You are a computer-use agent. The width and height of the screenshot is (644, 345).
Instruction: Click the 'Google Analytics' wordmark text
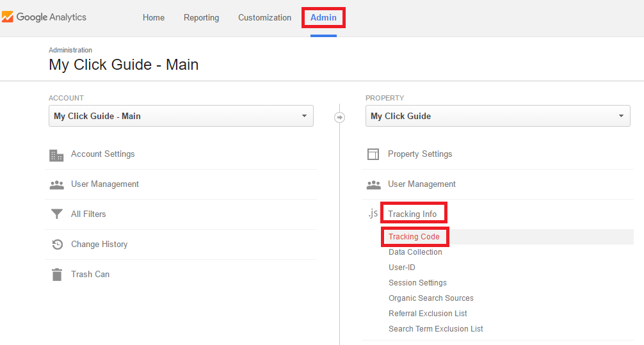coord(51,17)
